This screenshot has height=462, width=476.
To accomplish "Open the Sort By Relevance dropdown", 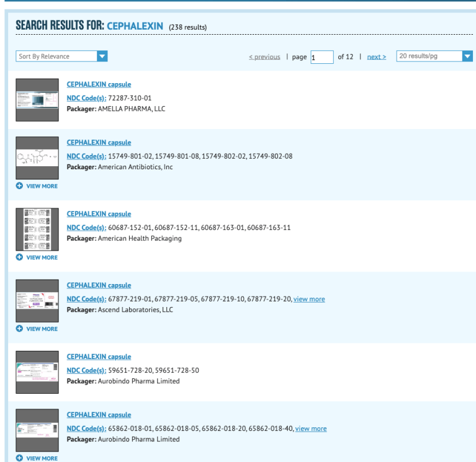I will pos(61,56).
